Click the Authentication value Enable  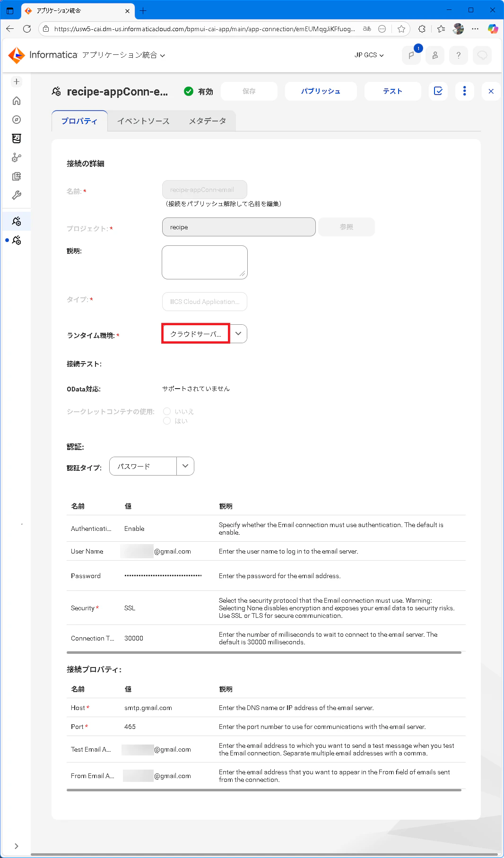pos(134,529)
